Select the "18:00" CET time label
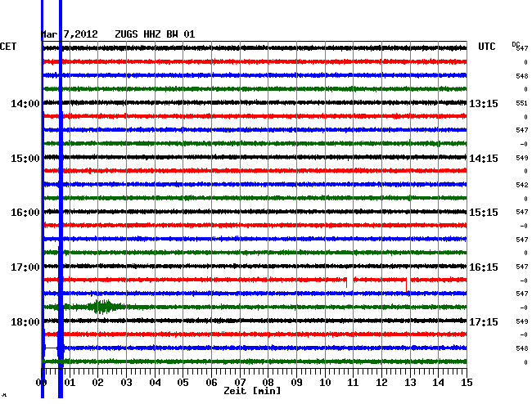Screen dimensions: 532x404 coord(25,321)
